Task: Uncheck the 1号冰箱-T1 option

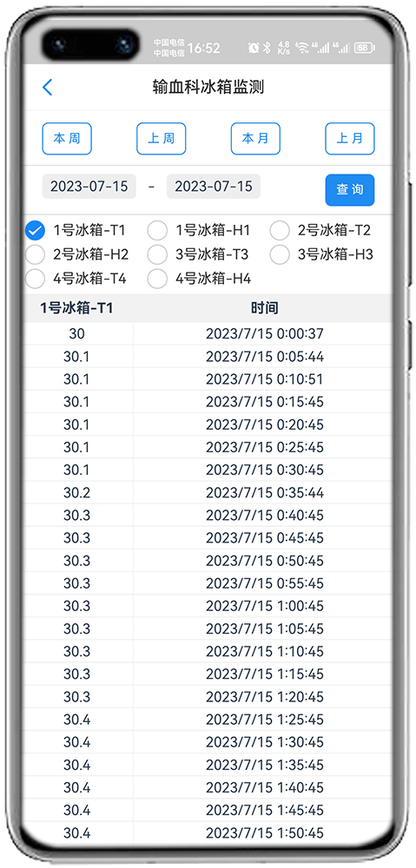Action: 35,230
